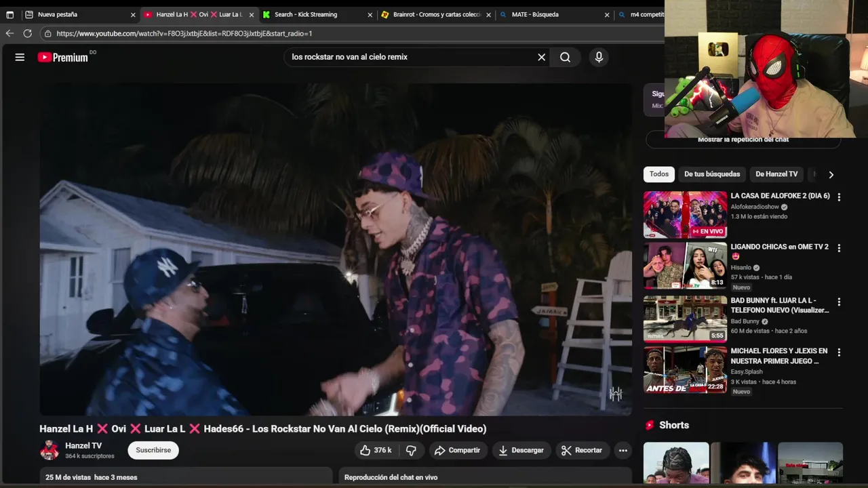Subscribe with the Suscribirse button
The image size is (868, 488).
click(x=153, y=450)
